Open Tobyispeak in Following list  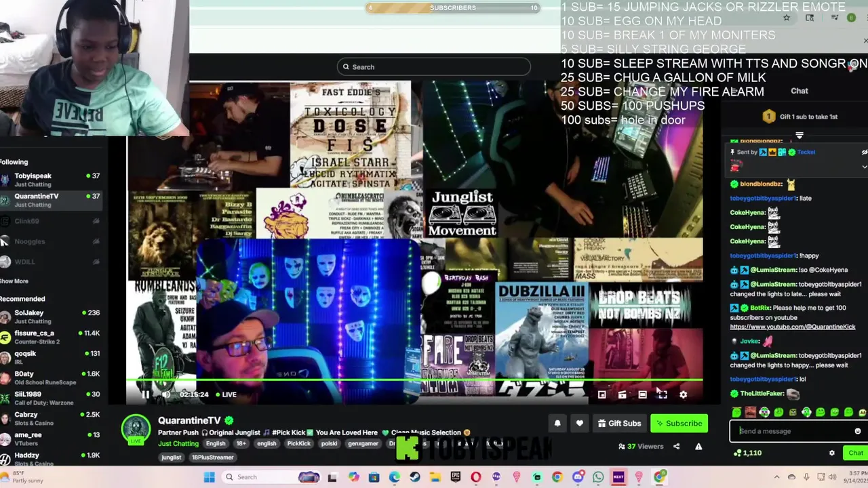pyautogui.click(x=51, y=180)
